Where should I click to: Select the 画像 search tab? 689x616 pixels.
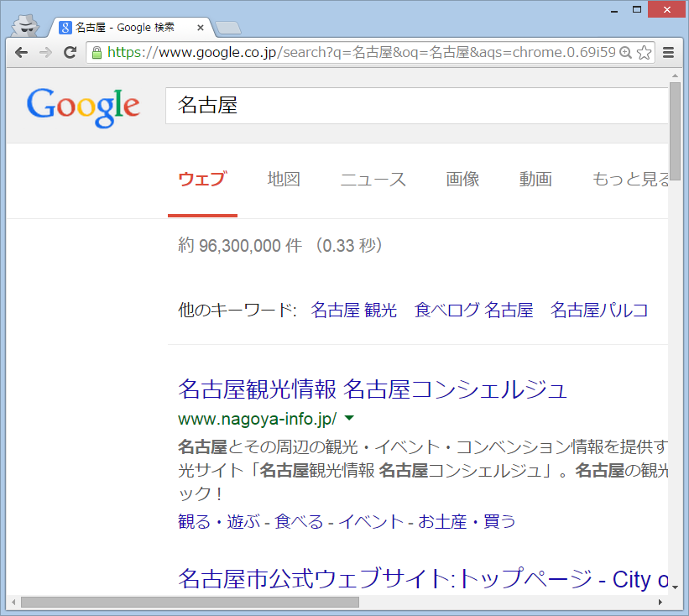(x=462, y=179)
